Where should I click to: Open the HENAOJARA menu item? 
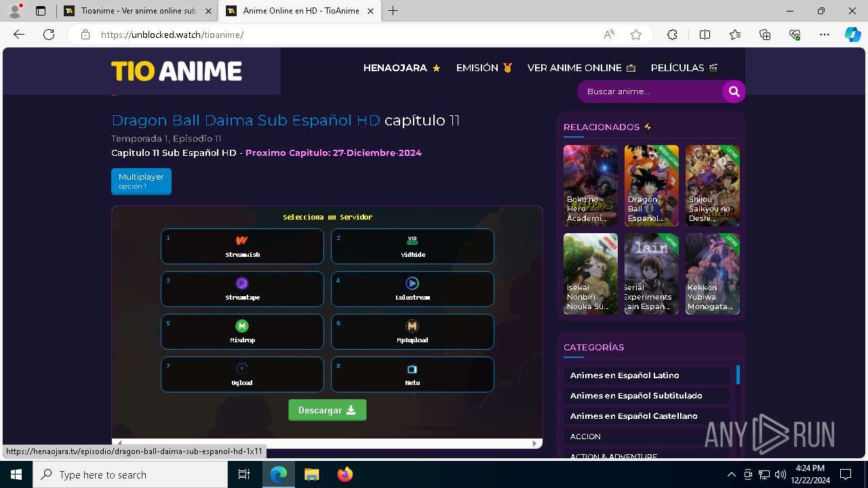(x=402, y=68)
